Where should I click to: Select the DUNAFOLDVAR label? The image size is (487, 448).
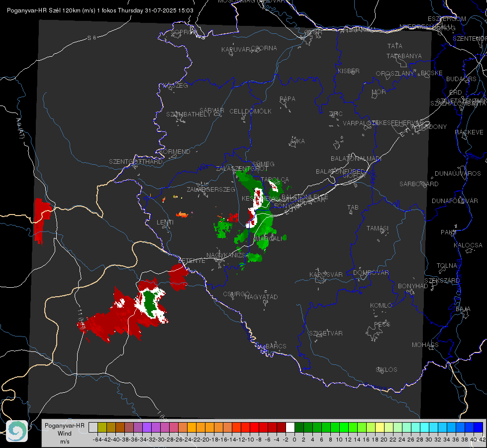(x=455, y=201)
